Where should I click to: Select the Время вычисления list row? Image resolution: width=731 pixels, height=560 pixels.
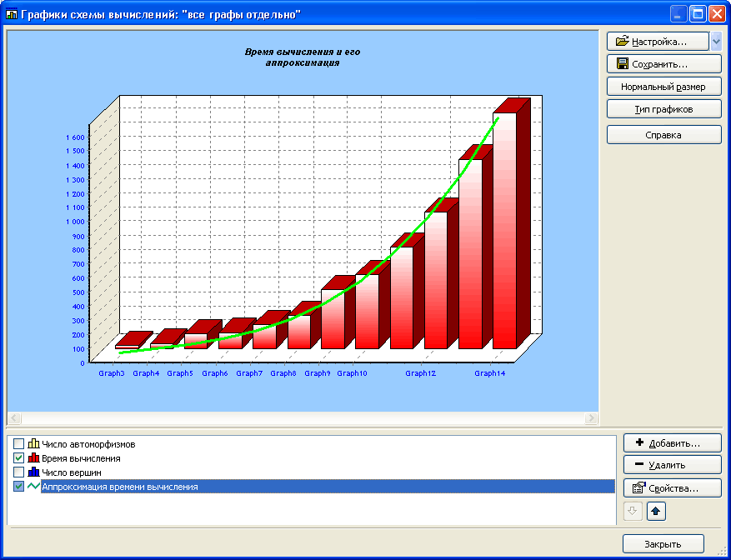[312, 458]
